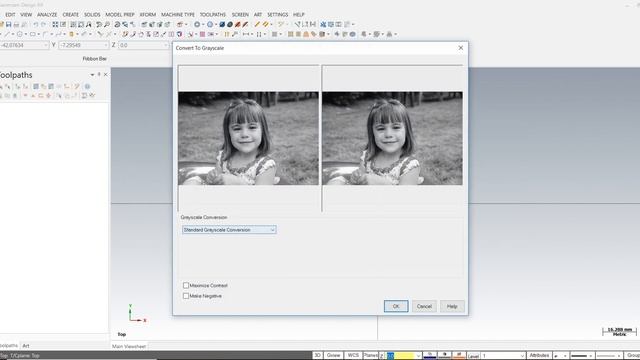The height and width of the screenshot is (360, 640).
Task: Open the SETTINGS menu
Action: (278, 14)
